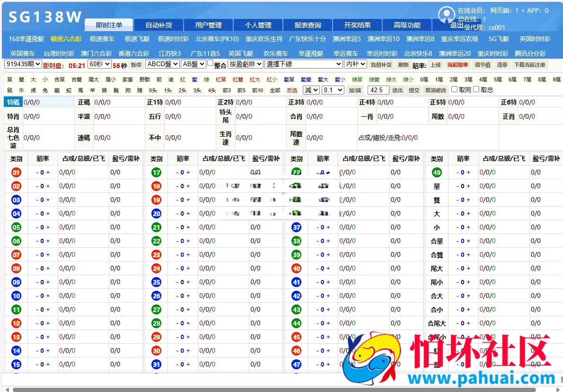Click the 取消修改 button
Image resolution: width=563 pixels, height=392 pixels.
(436, 90)
